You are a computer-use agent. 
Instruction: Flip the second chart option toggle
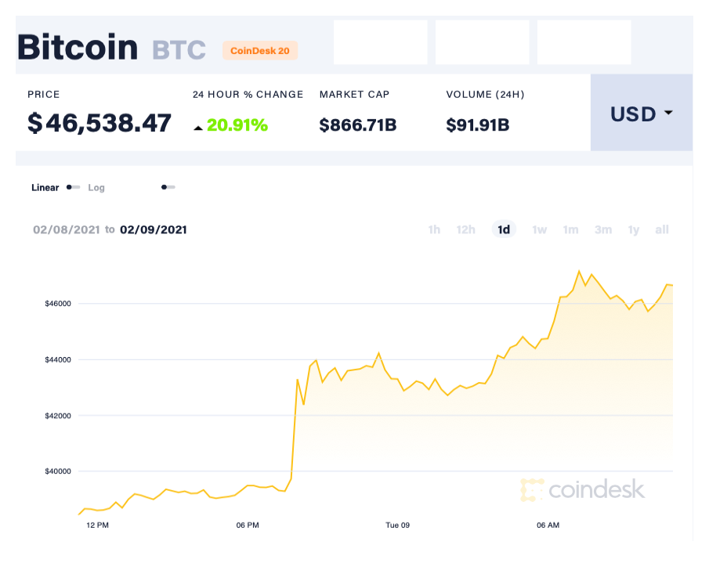168,188
